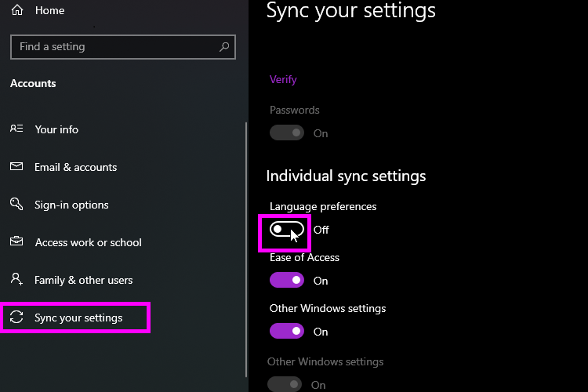Screen dimensions: 588x392
Task: Click the Verify link
Action: click(x=283, y=79)
